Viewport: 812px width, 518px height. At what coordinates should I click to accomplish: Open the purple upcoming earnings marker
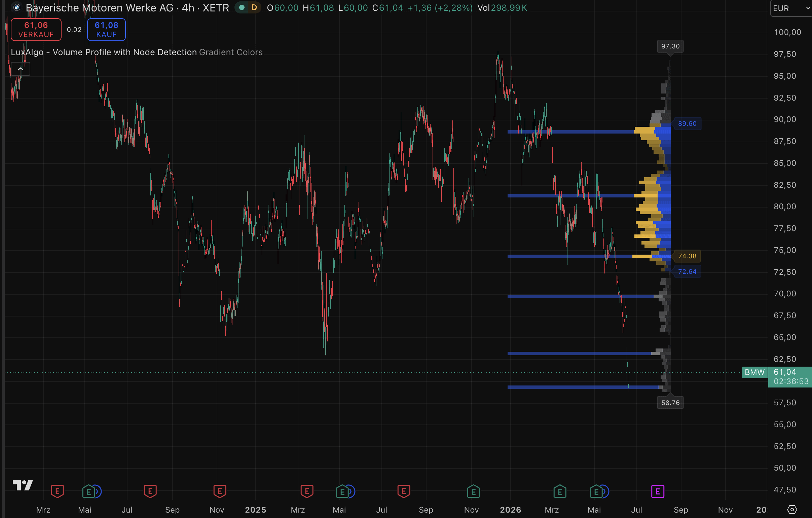click(x=658, y=491)
